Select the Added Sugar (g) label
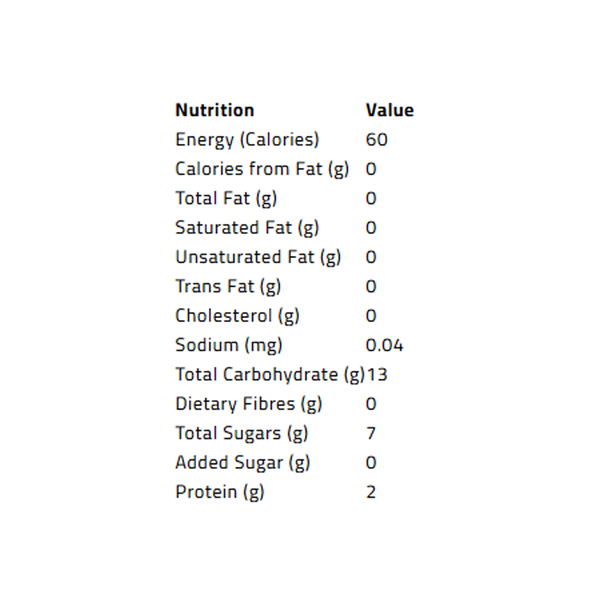Image resolution: width=600 pixels, height=600 pixels. tap(242, 463)
